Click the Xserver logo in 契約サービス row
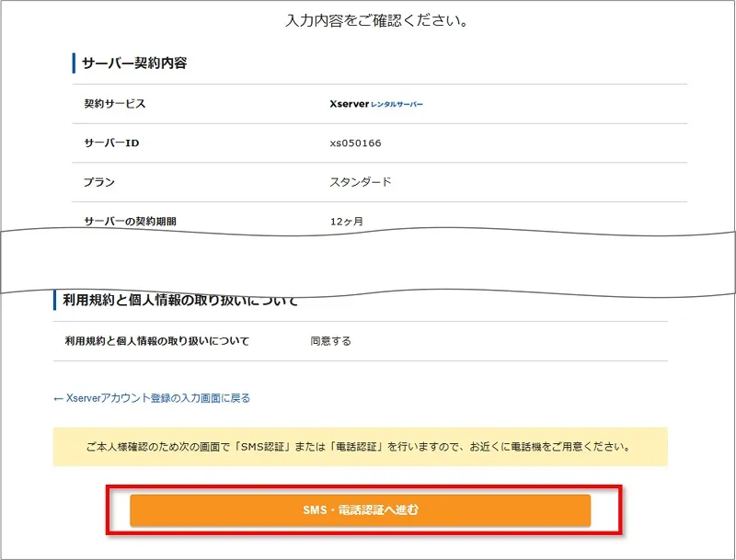 (x=349, y=104)
